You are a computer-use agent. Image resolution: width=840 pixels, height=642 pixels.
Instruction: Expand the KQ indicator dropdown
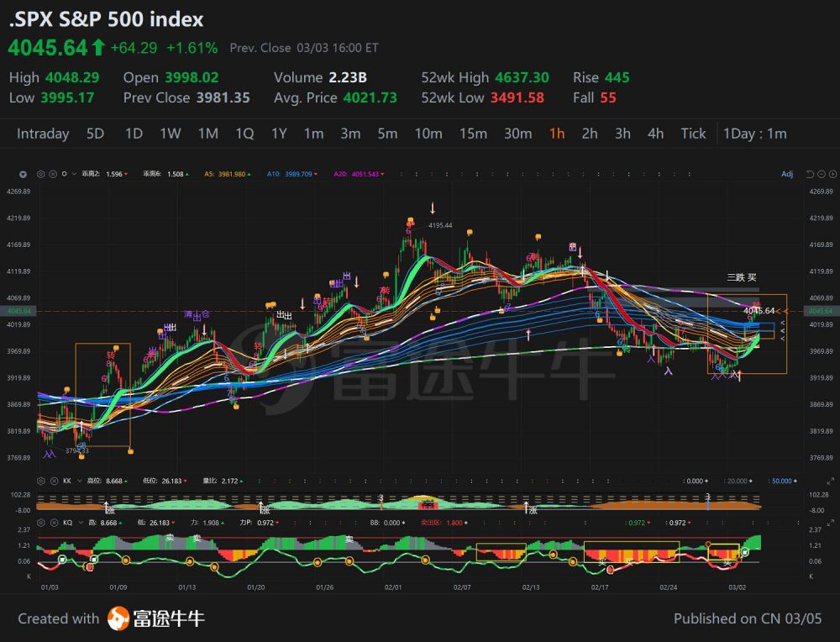pos(79,523)
